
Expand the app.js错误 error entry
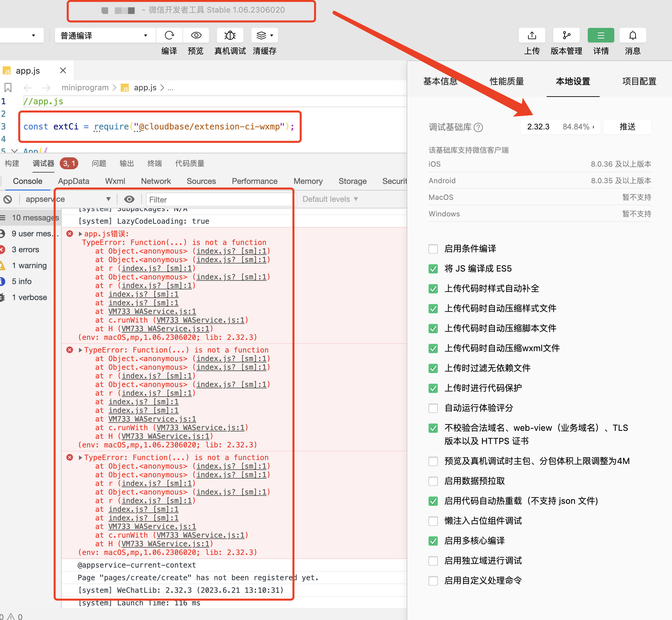pyautogui.click(x=81, y=234)
